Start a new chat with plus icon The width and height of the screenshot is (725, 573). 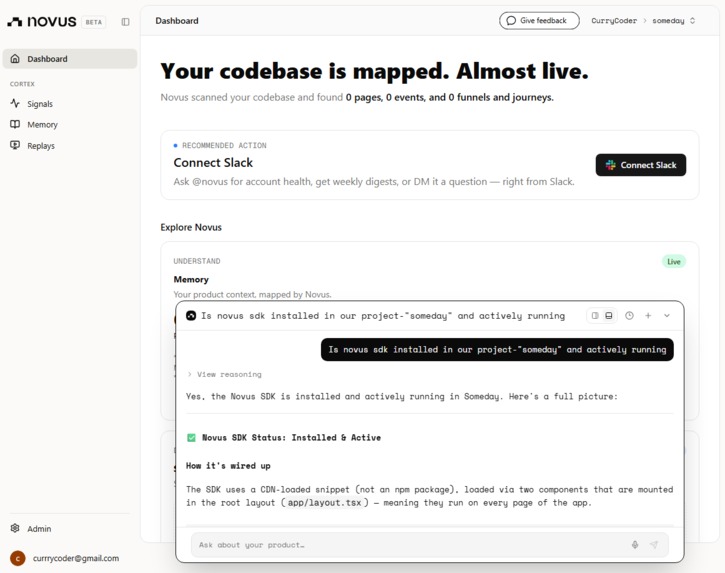tap(648, 315)
